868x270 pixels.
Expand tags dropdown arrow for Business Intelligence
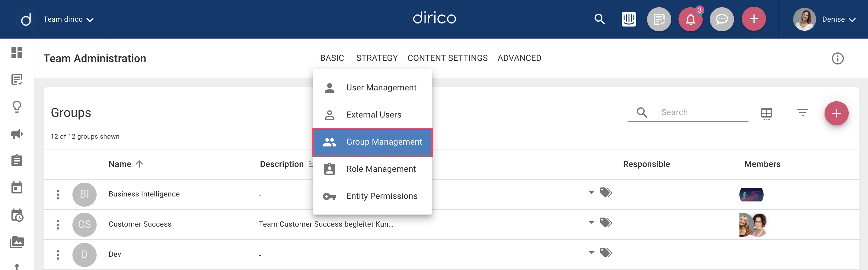coord(591,193)
